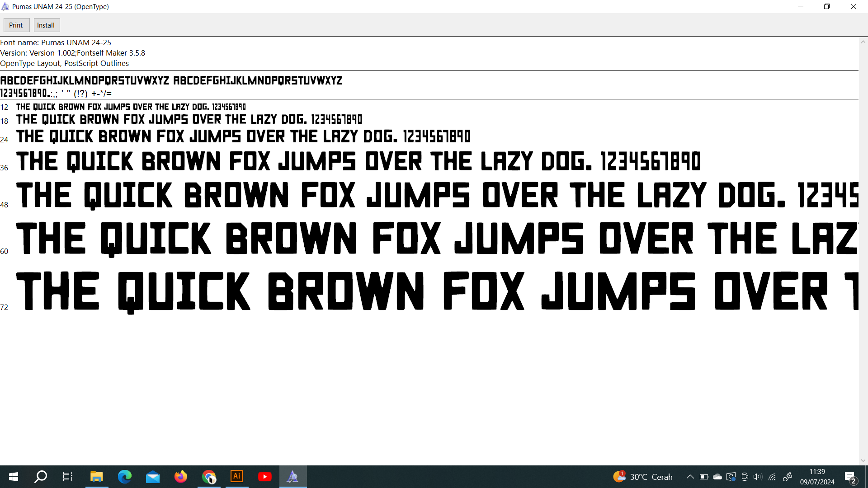Click the scrollbar down arrow
The height and width of the screenshot is (488, 868).
click(863, 460)
